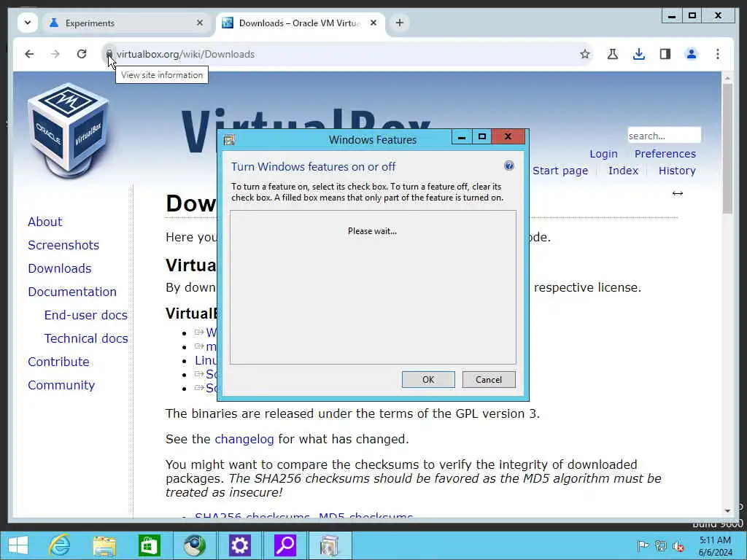Open About in the sidebar

[x=44, y=222]
